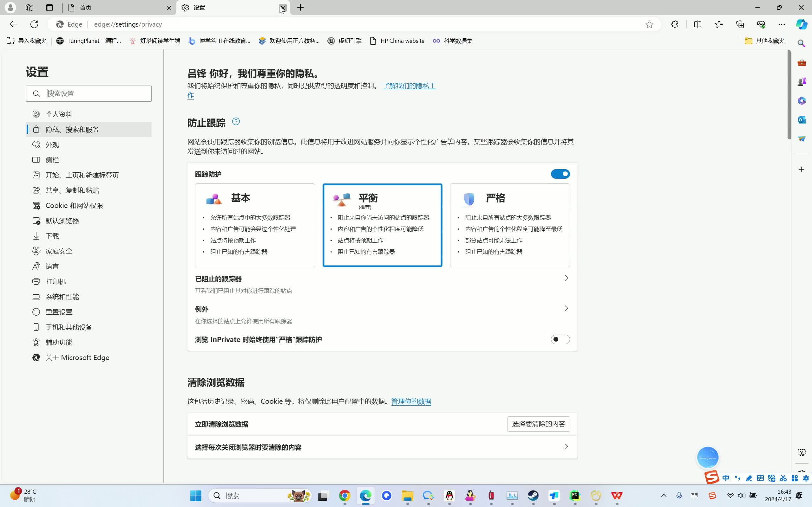Click the 选择要清除的内容 button

[x=538, y=424]
